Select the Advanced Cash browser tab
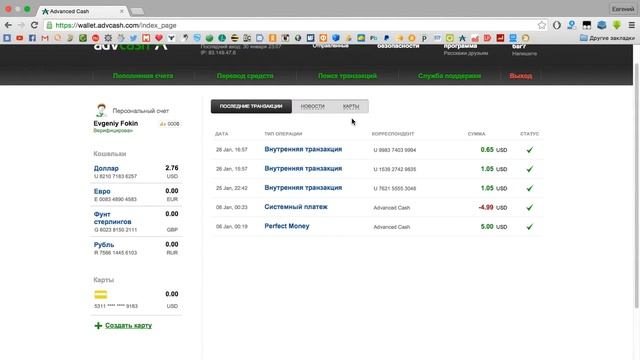 click(x=84, y=11)
